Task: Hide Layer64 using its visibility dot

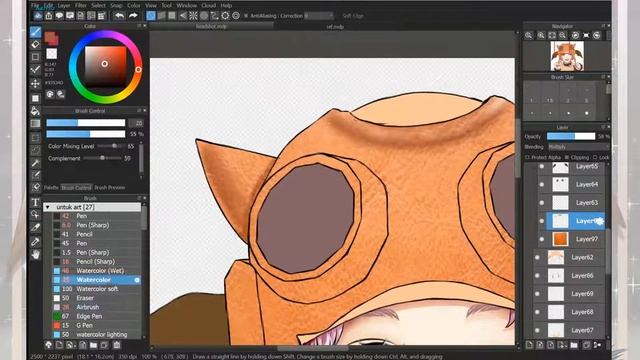Action: click(542, 184)
